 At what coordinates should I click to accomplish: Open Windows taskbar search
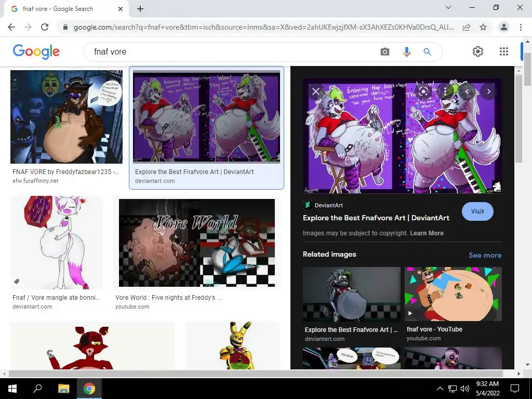click(x=37, y=389)
